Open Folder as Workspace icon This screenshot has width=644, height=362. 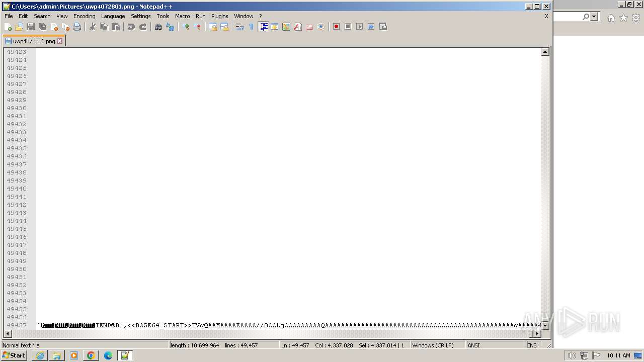pos(309,27)
